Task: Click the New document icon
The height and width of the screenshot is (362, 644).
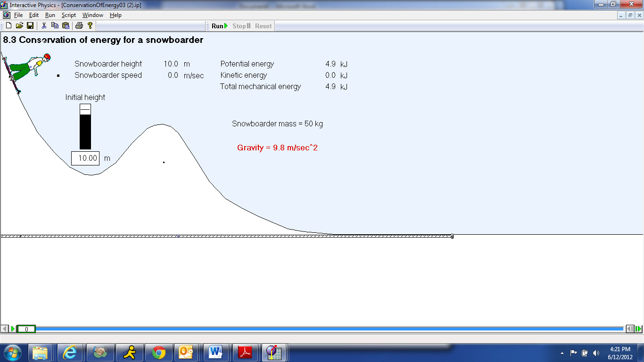Action: 8,26
